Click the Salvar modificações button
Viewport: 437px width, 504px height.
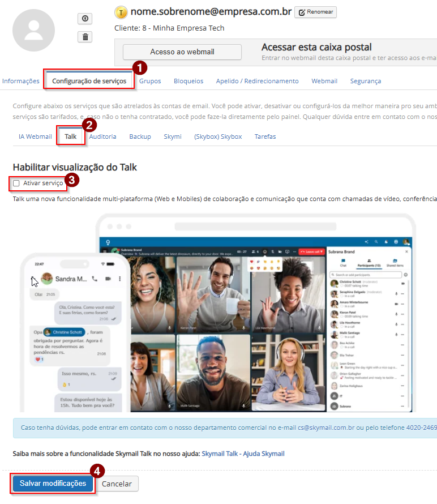53,484
